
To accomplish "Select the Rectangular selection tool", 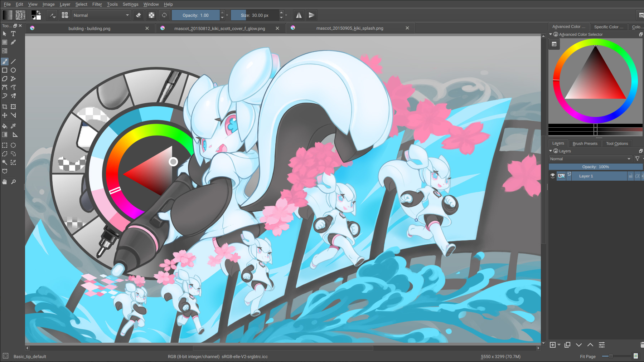I will point(5,145).
